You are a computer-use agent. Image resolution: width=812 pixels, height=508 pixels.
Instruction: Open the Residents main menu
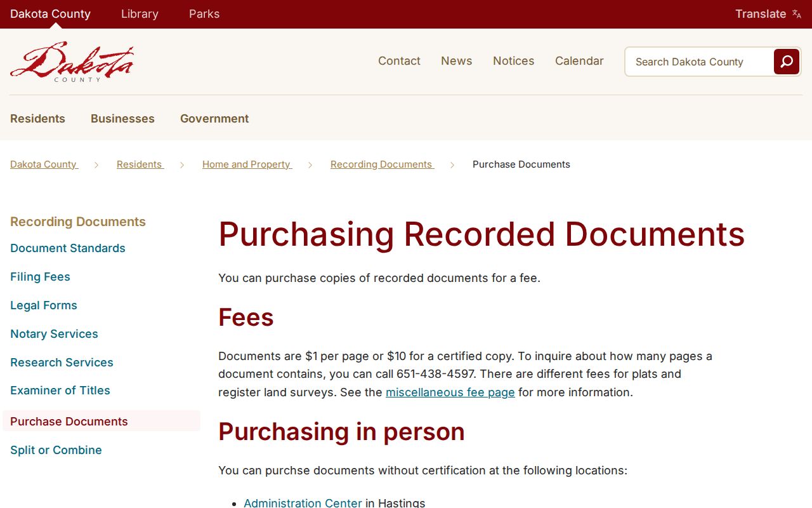tap(37, 119)
